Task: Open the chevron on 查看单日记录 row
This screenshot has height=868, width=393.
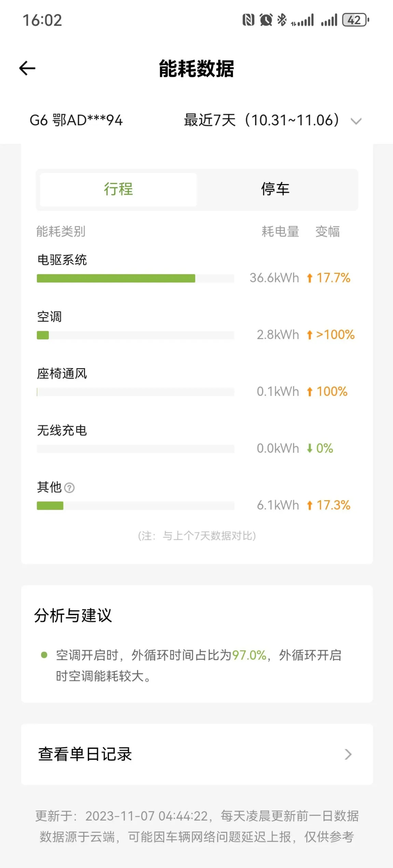Action: point(348,754)
